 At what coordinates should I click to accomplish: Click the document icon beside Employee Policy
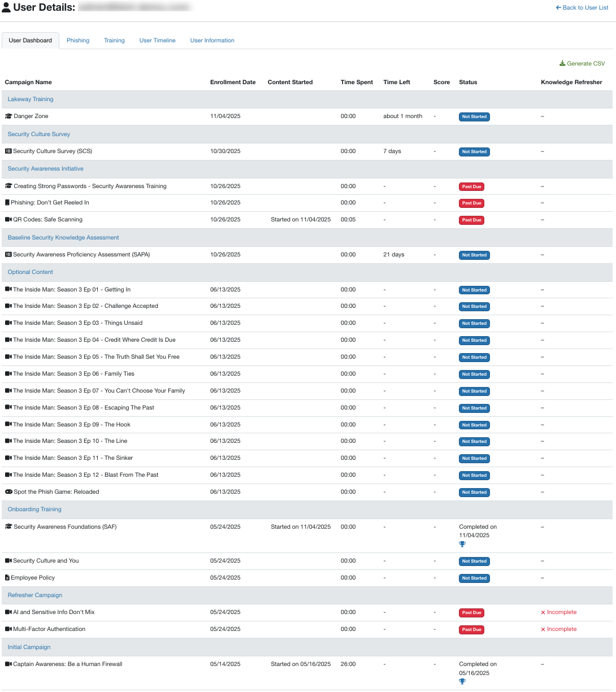point(7,578)
